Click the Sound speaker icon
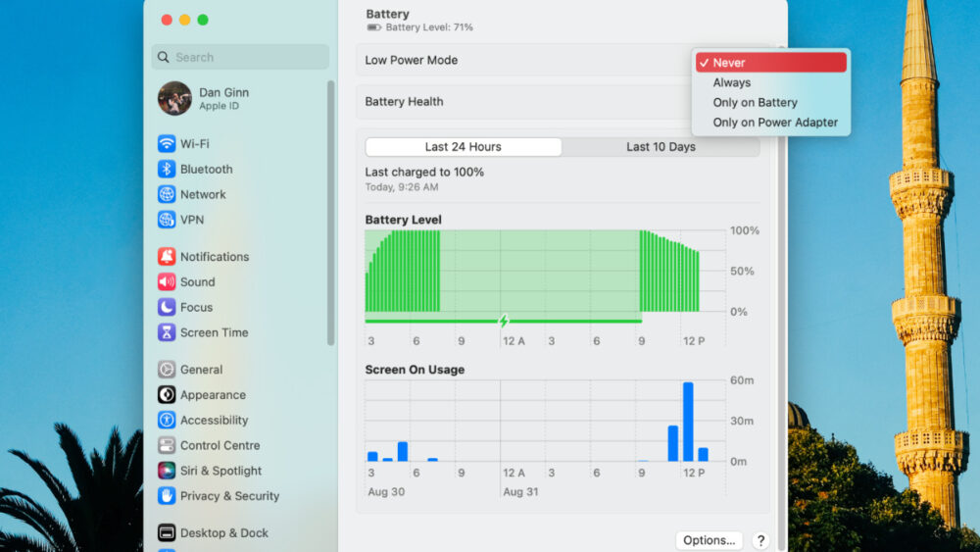Viewport: 980px width, 552px height. [167, 282]
